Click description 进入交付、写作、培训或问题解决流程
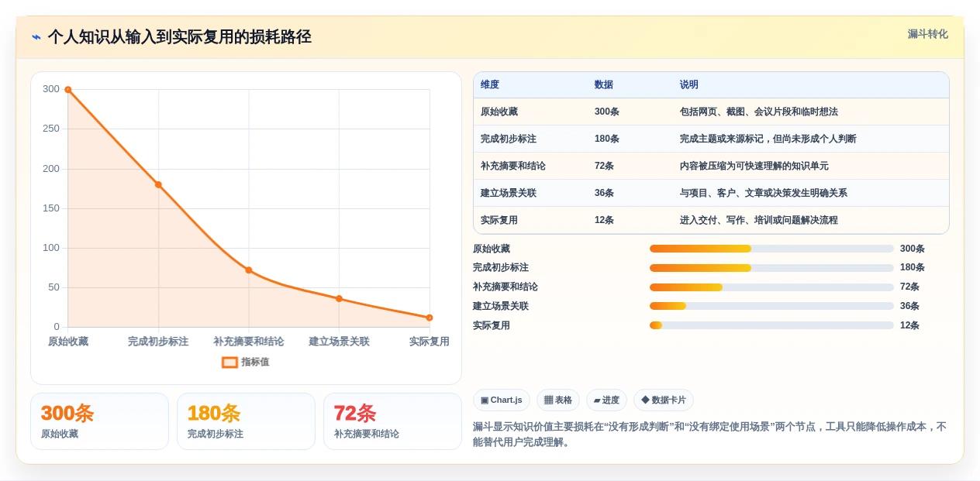 tap(759, 220)
